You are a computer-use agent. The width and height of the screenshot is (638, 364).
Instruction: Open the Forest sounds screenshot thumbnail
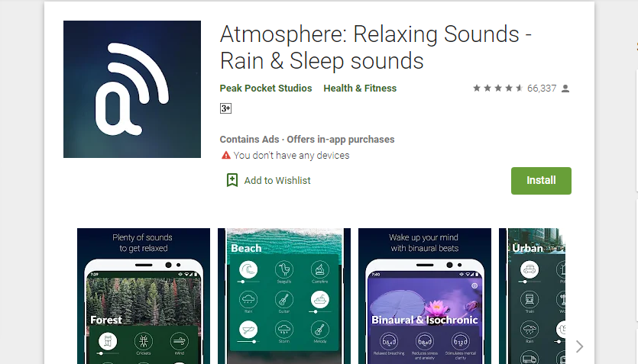click(x=144, y=296)
